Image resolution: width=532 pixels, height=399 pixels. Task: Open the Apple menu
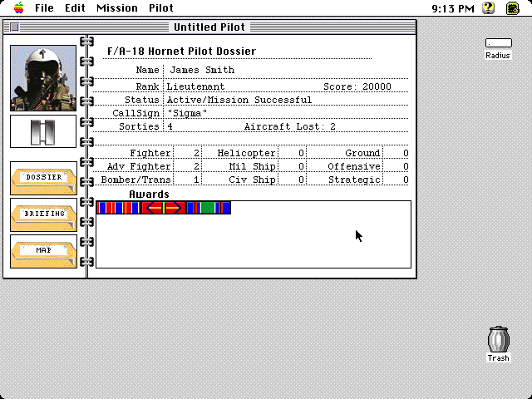(x=19, y=7)
